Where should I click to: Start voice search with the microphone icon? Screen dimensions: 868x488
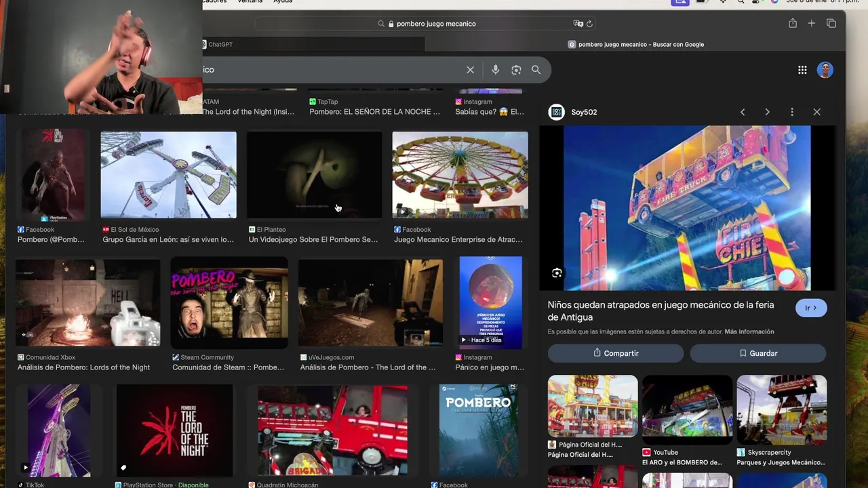click(x=496, y=70)
